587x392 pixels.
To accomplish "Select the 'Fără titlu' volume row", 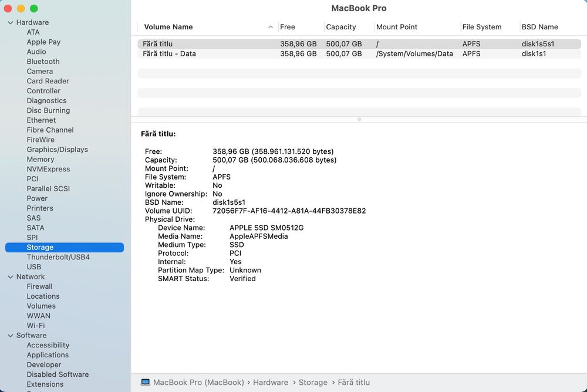I will 359,44.
